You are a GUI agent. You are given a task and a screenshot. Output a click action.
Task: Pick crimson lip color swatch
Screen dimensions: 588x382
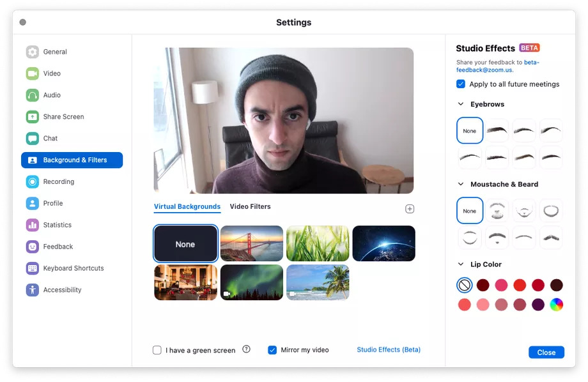[x=538, y=286]
